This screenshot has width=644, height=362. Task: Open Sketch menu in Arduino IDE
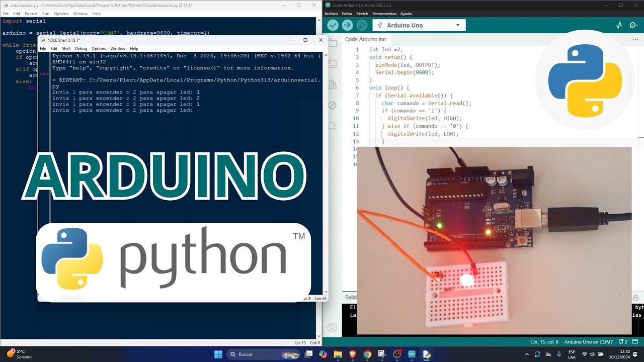(362, 14)
